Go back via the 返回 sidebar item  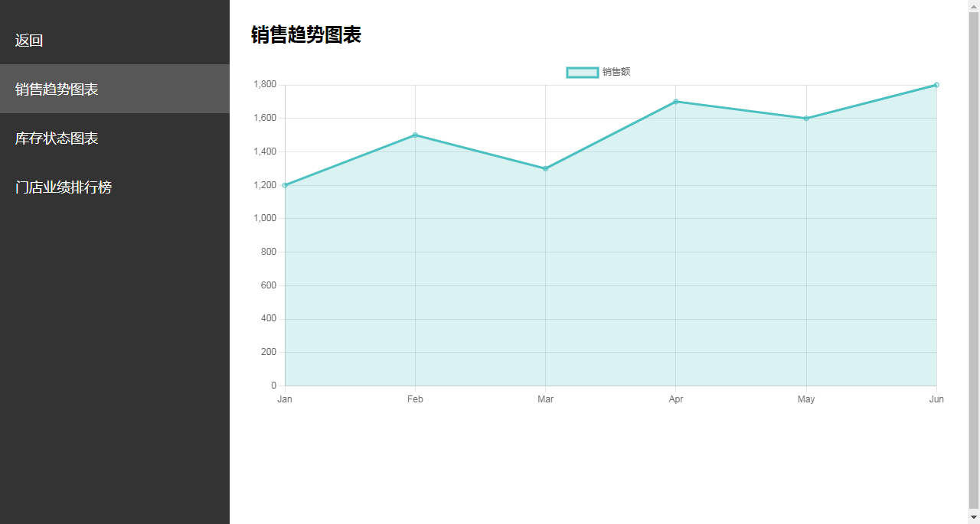[115, 40]
